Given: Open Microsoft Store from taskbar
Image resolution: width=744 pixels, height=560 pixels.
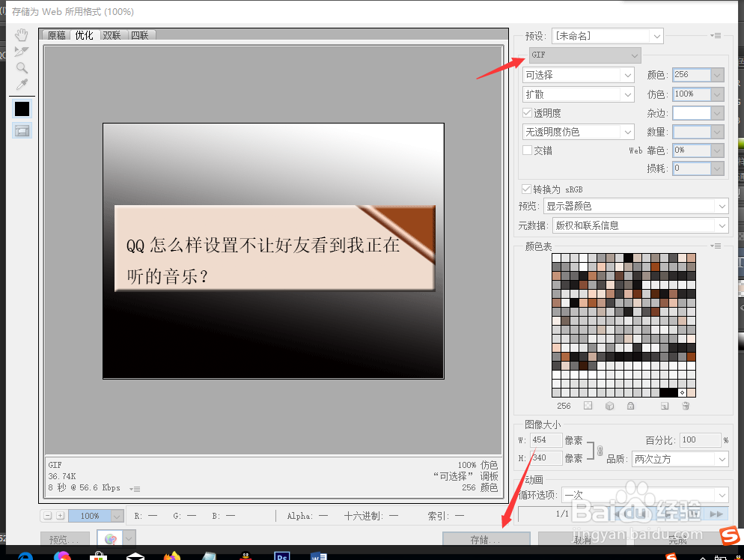Looking at the screenshot, I should point(98,556).
